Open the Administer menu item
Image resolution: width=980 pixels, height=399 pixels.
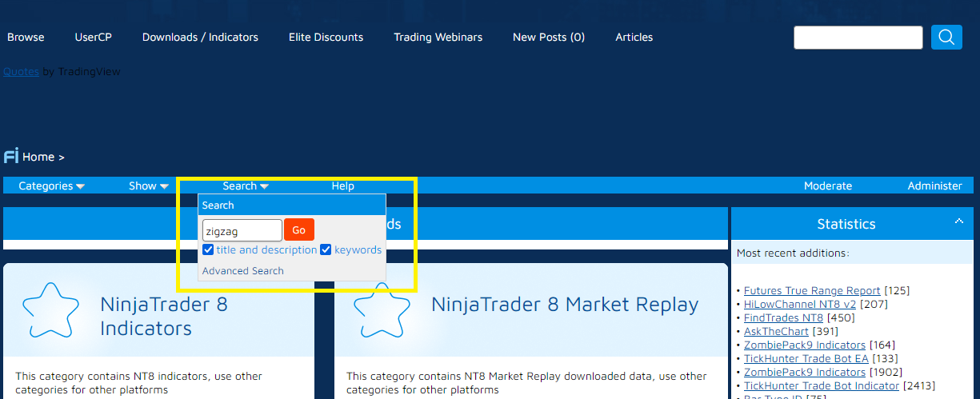[934, 186]
